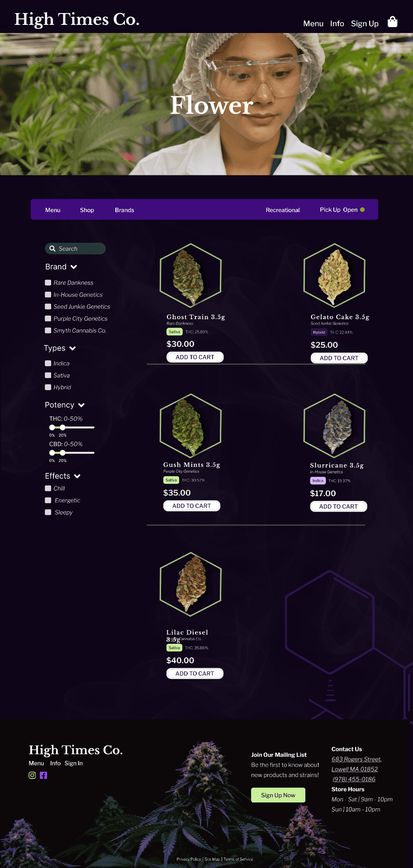Add Ghost Train 3.5g to cart
The image size is (413, 868).
tap(195, 357)
